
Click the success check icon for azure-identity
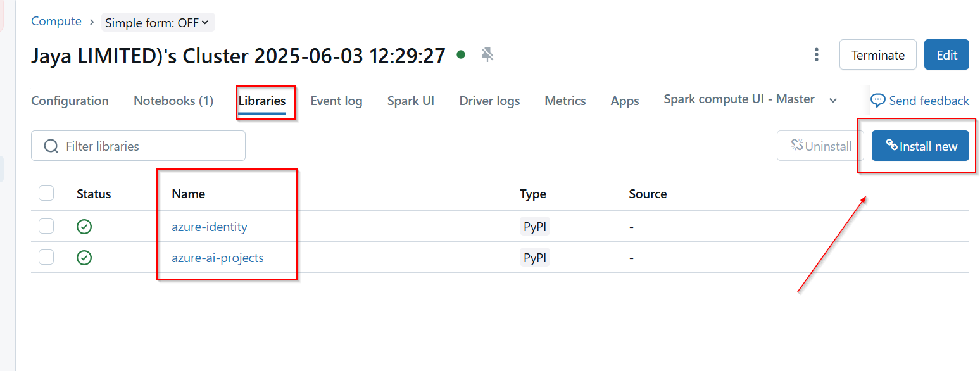[x=84, y=226]
